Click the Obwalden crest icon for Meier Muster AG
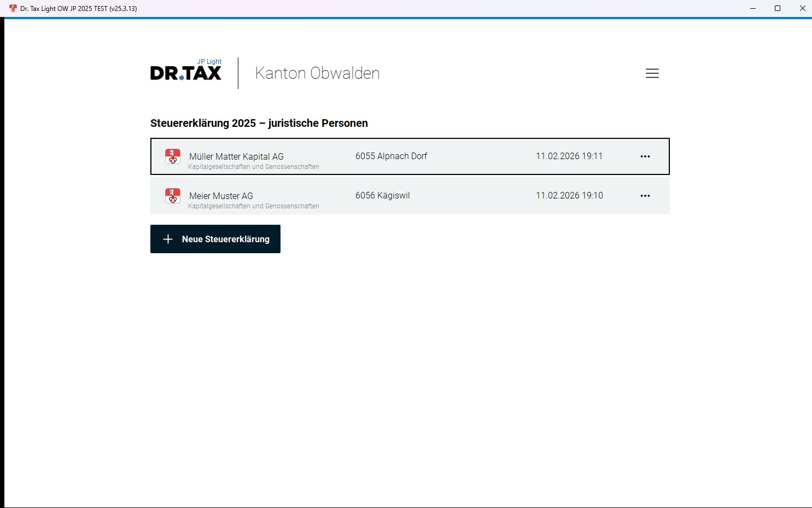The height and width of the screenshot is (508, 812). click(x=173, y=196)
